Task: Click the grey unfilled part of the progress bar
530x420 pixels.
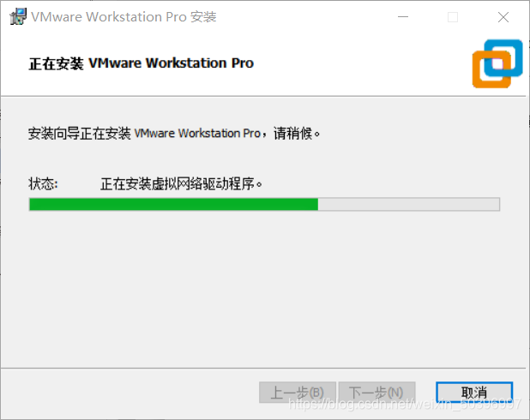Action: (409, 204)
